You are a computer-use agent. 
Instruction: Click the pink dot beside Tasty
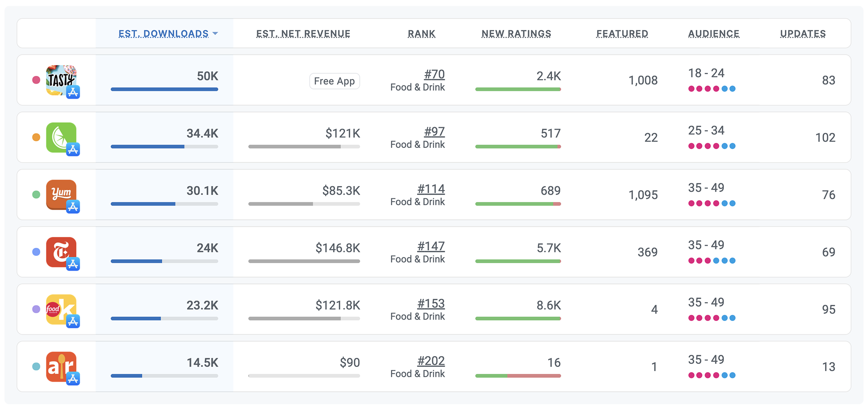click(x=36, y=80)
